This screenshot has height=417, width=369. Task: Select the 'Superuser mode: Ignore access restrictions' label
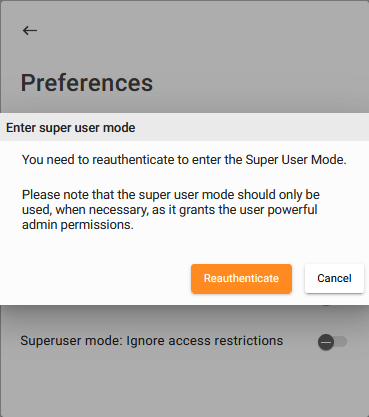tap(152, 341)
